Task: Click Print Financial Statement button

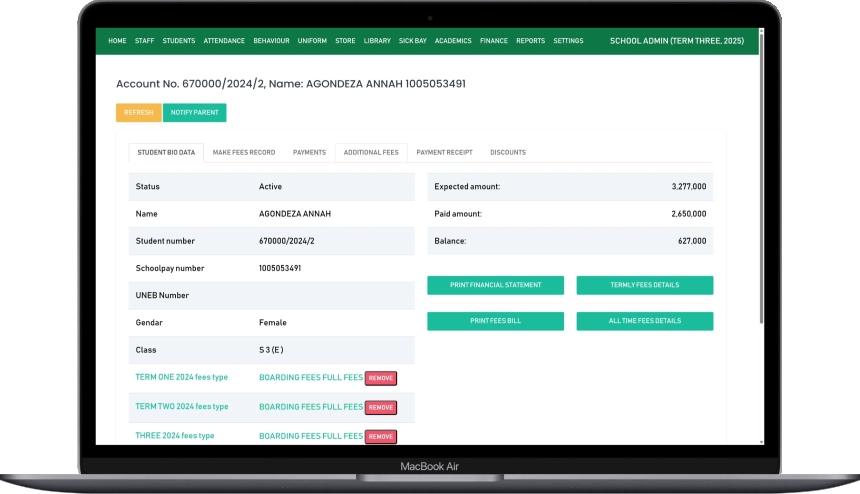Action: click(495, 285)
